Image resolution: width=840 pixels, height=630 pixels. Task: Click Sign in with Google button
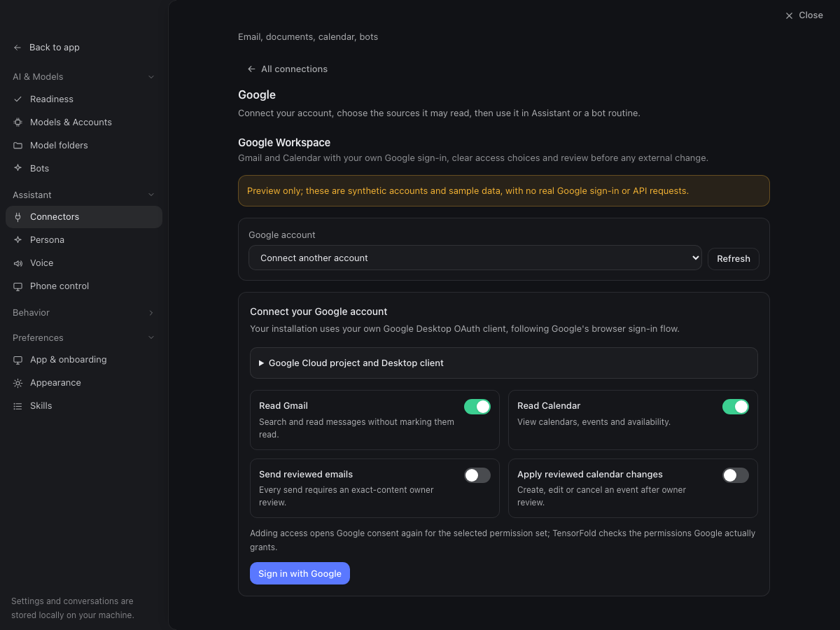[x=300, y=573]
